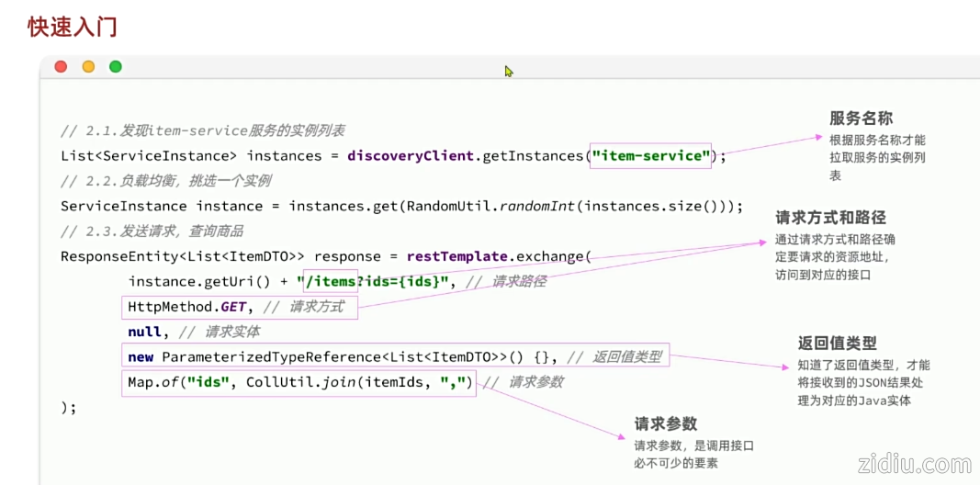Select the boxed Map.of("ids") parameter line
The image size is (980, 485).
point(299,382)
